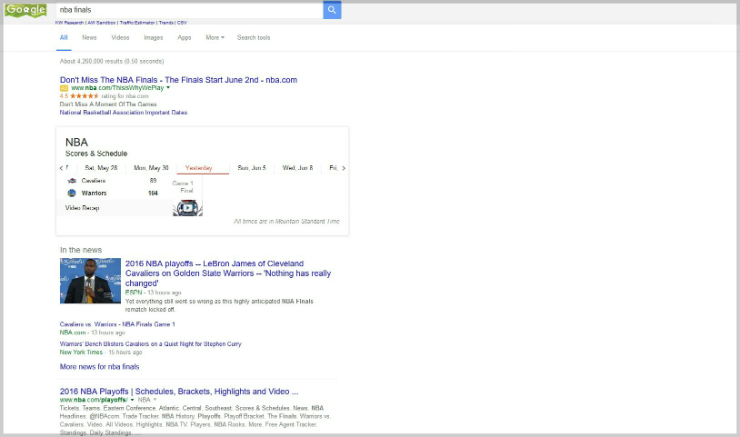Click the yellow Ad badge

pyautogui.click(x=64, y=88)
